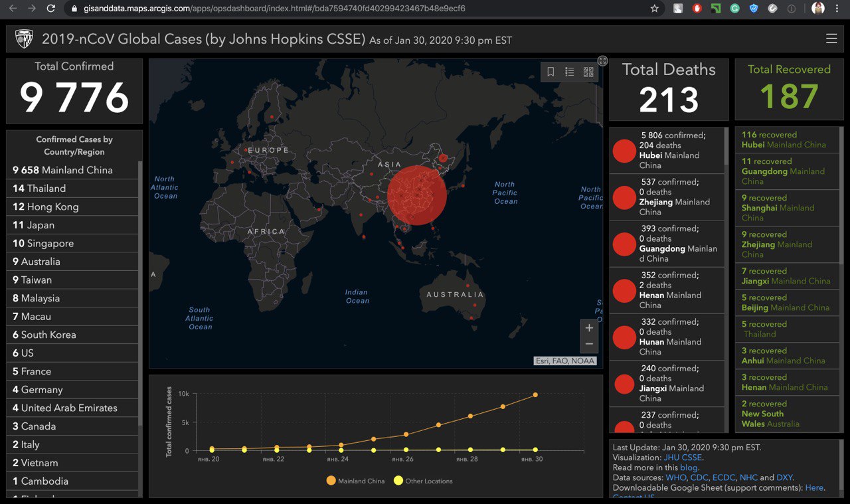Select '9 Australia' row
This screenshot has width=850, height=504.
click(x=72, y=262)
